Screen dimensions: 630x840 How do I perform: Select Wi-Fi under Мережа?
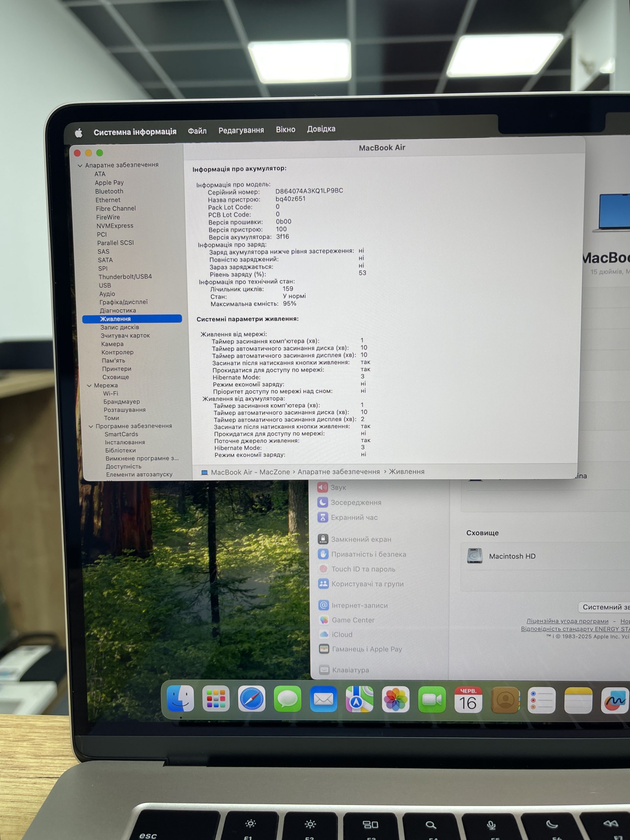tap(111, 393)
